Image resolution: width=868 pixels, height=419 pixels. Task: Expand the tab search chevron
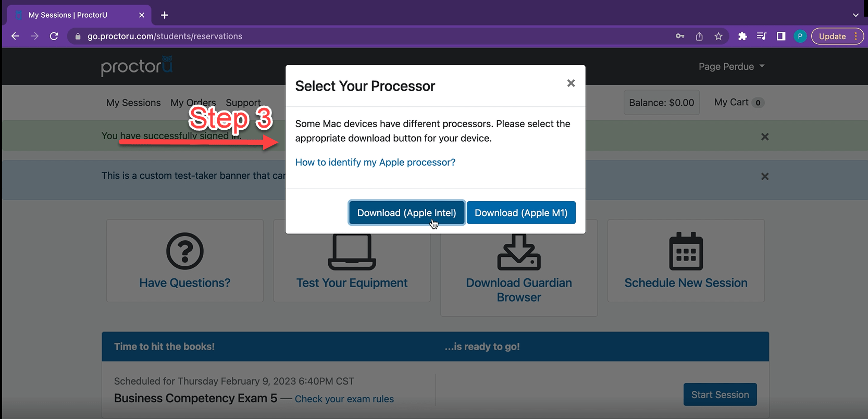855,15
